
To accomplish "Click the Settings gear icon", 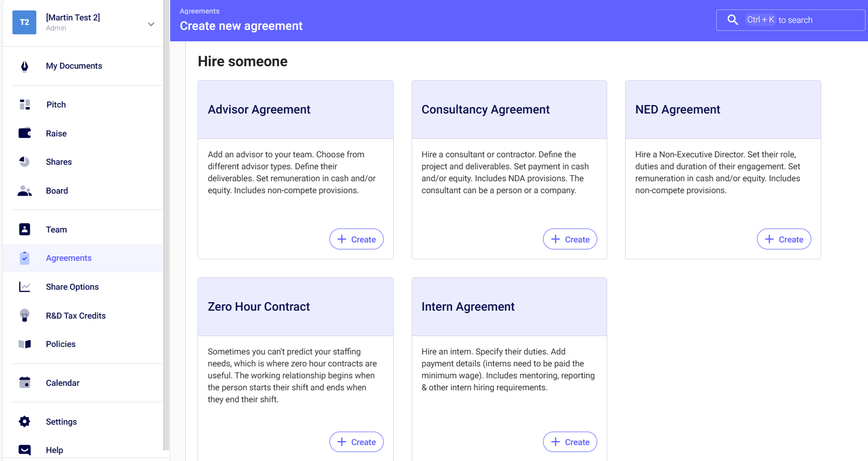I will coord(24,422).
